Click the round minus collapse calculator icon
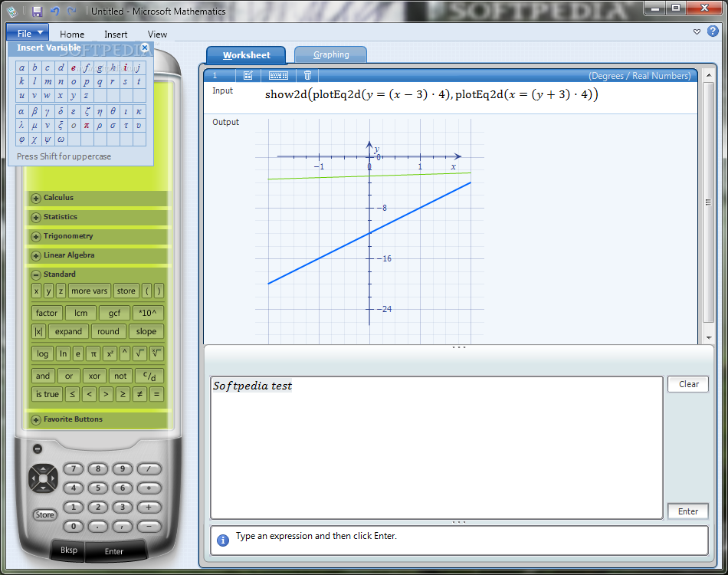The width and height of the screenshot is (728, 575). pyautogui.click(x=38, y=449)
